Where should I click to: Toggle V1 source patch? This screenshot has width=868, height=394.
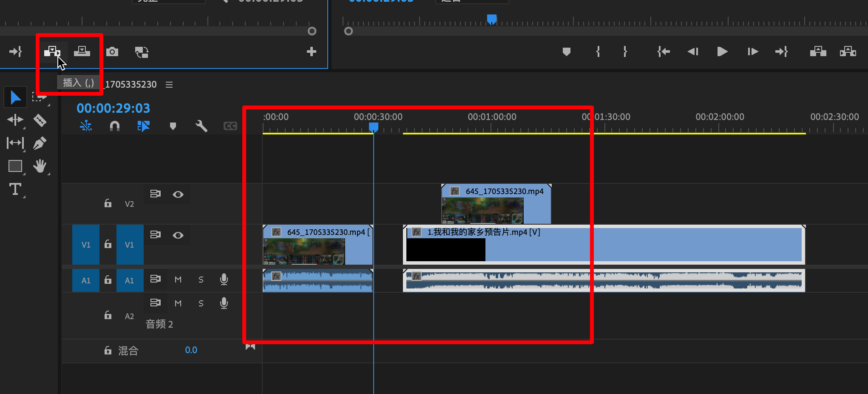(86, 245)
